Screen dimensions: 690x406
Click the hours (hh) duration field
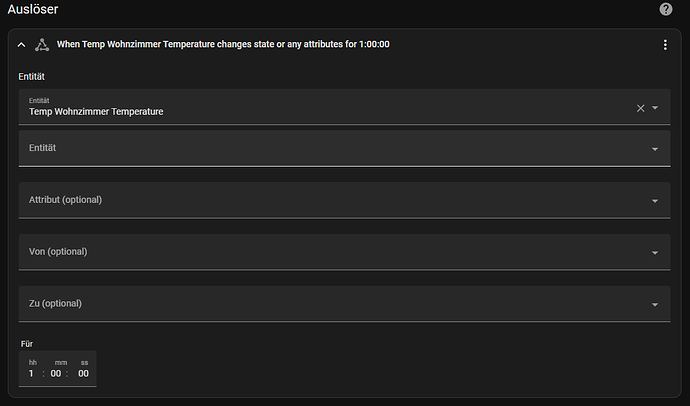pos(32,373)
